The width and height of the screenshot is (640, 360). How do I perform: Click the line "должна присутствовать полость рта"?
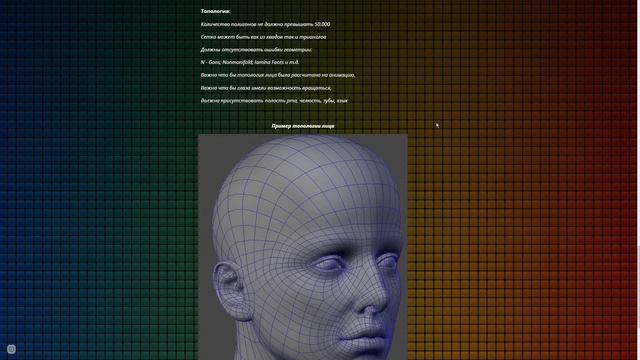274,100
